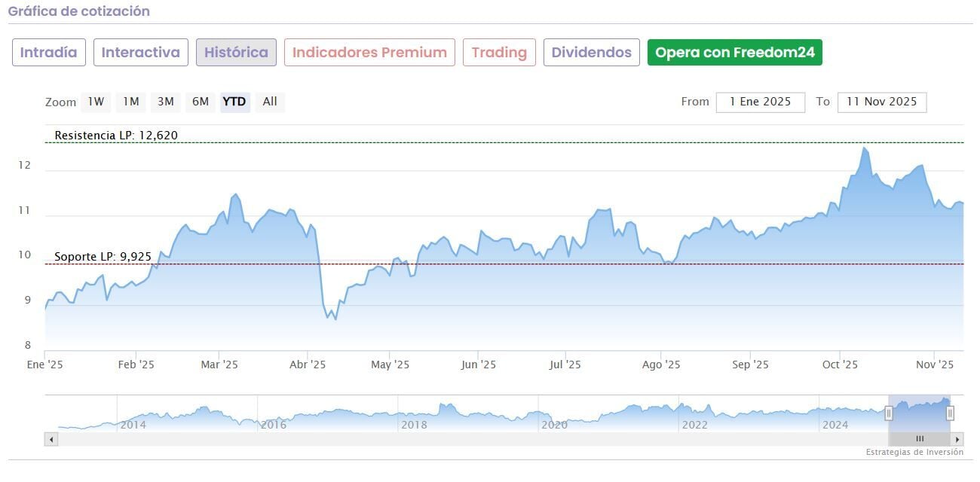Set zoom range to 3M
The width and height of the screenshot is (980, 482).
166,102
